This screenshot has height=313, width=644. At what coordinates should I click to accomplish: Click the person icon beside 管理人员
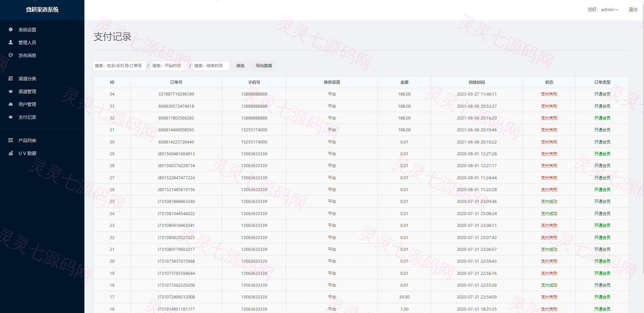(x=11, y=42)
